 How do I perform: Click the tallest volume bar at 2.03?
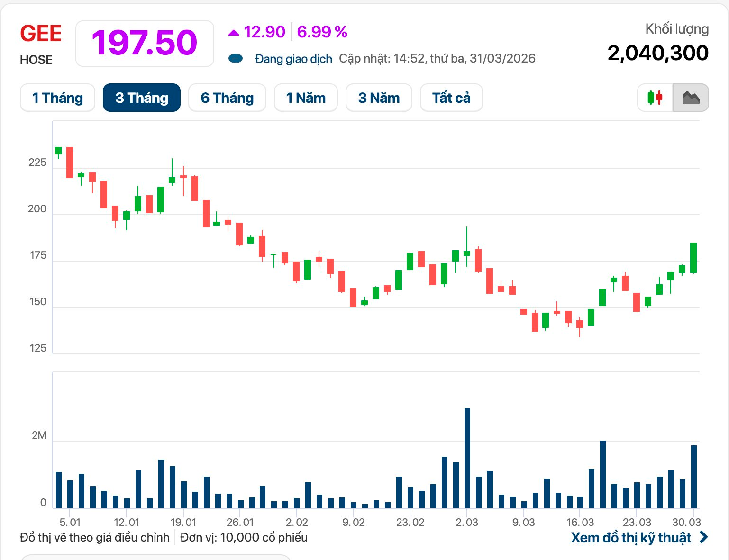467,458
